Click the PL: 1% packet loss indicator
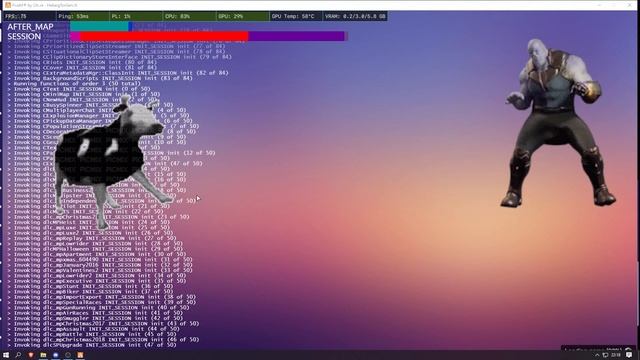This screenshot has width=640, height=360. [x=136, y=16]
